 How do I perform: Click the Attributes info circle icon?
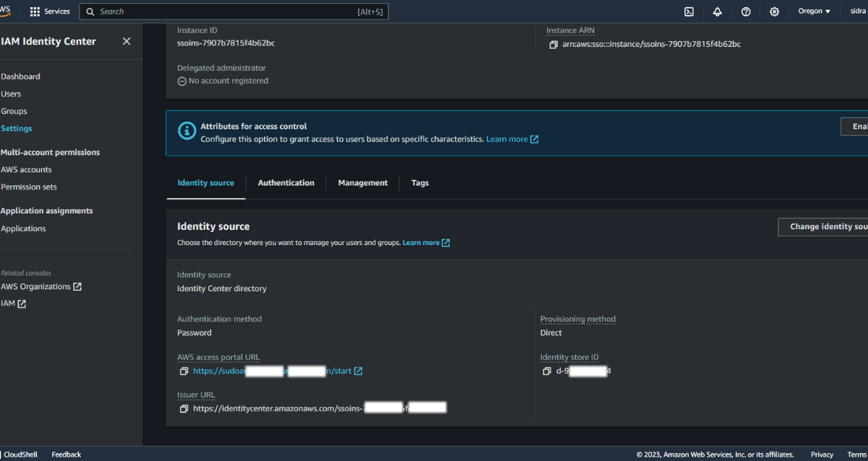(x=187, y=132)
